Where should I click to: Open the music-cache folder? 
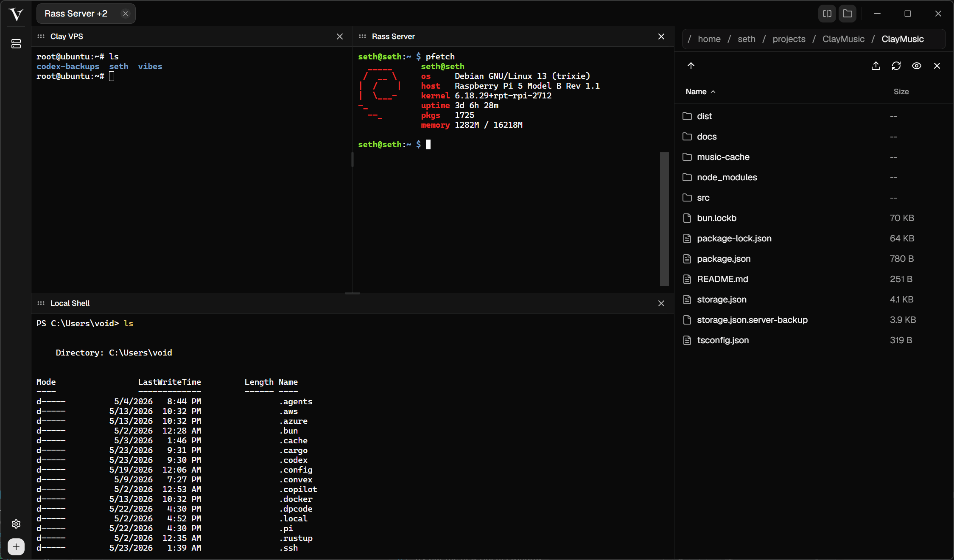point(814,157)
